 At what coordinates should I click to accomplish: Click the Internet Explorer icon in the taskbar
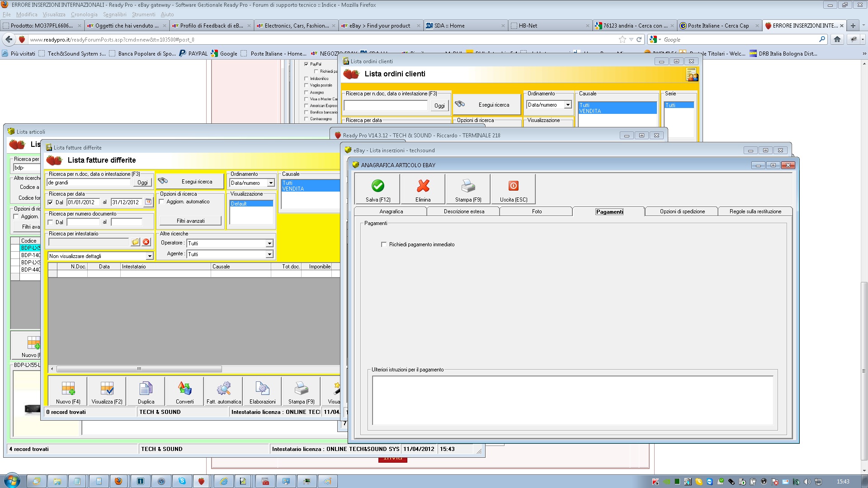pos(224,481)
